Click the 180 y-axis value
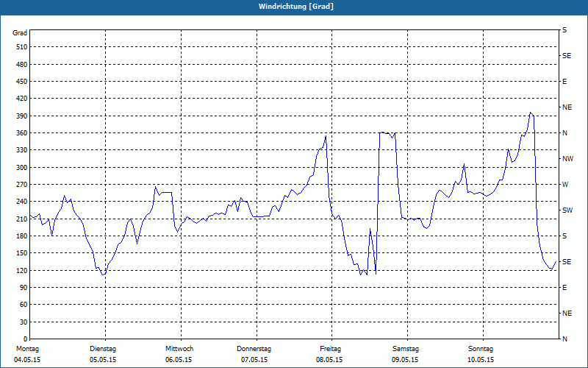 coord(22,236)
